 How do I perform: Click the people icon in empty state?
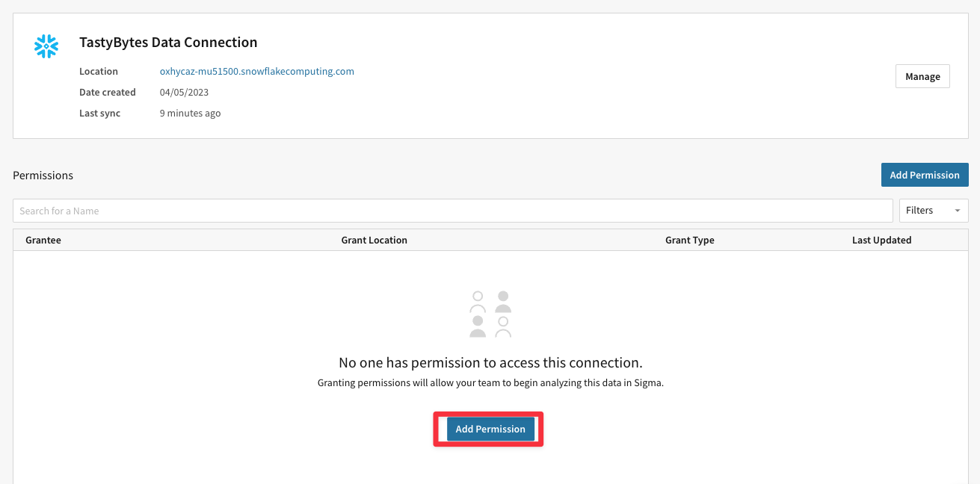(490, 314)
